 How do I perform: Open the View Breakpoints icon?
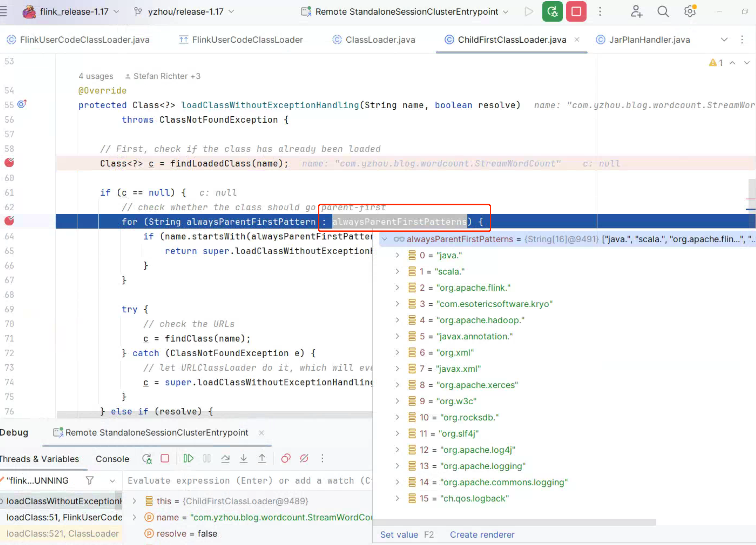[x=286, y=459]
